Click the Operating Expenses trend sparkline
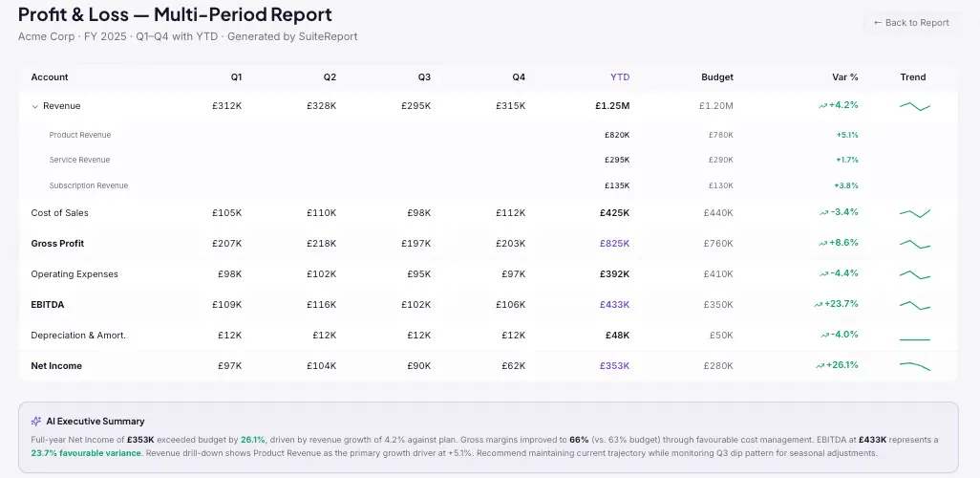The image size is (980, 478). [x=915, y=274]
